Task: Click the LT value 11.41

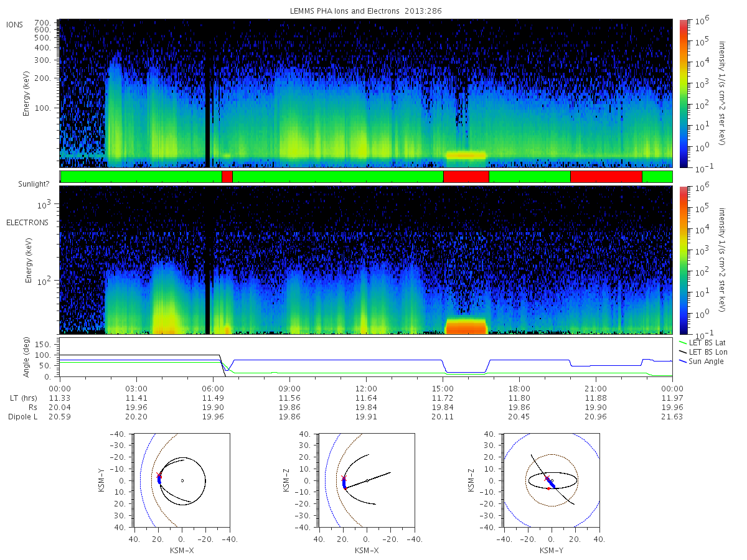Action: coord(136,398)
